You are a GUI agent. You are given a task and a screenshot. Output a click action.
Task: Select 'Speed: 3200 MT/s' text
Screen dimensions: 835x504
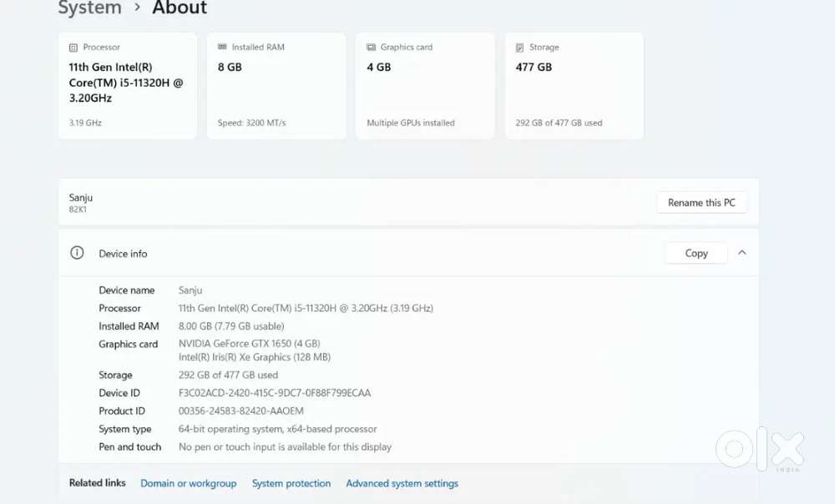[252, 123]
